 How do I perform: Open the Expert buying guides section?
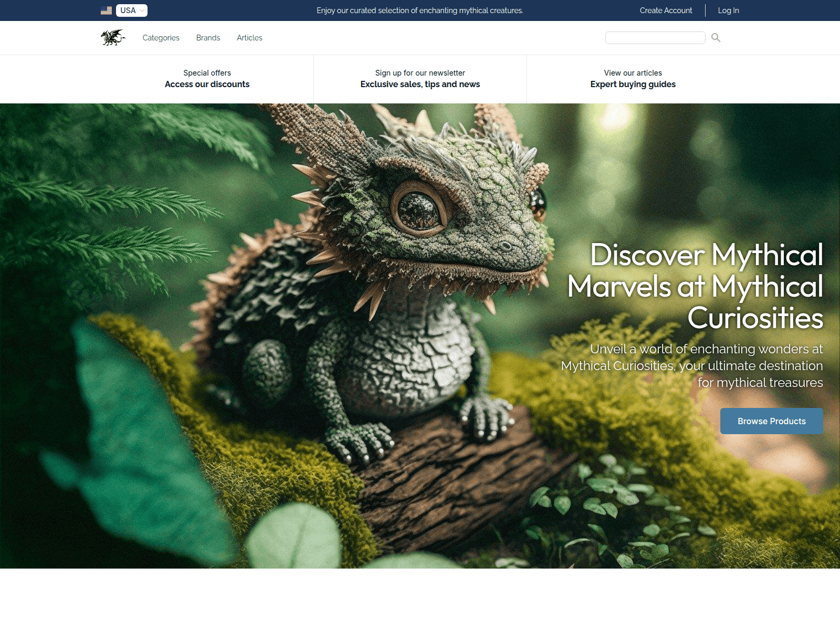[x=633, y=79]
